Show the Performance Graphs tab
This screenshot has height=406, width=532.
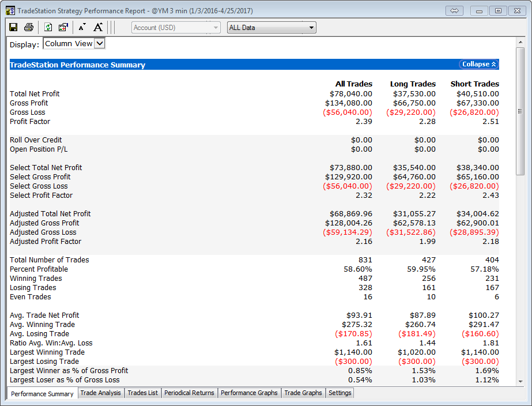tap(249, 393)
